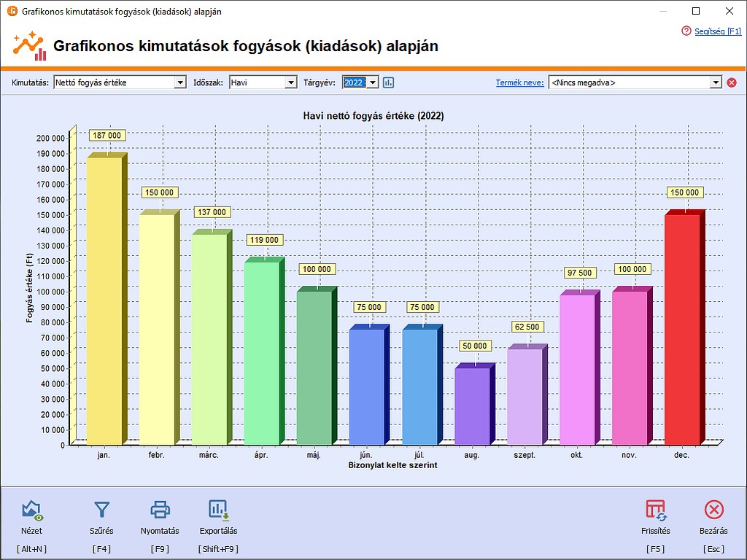Image resolution: width=747 pixels, height=560 pixels.
Task: Click the 187 000 label above January's bar
Action: (107, 135)
